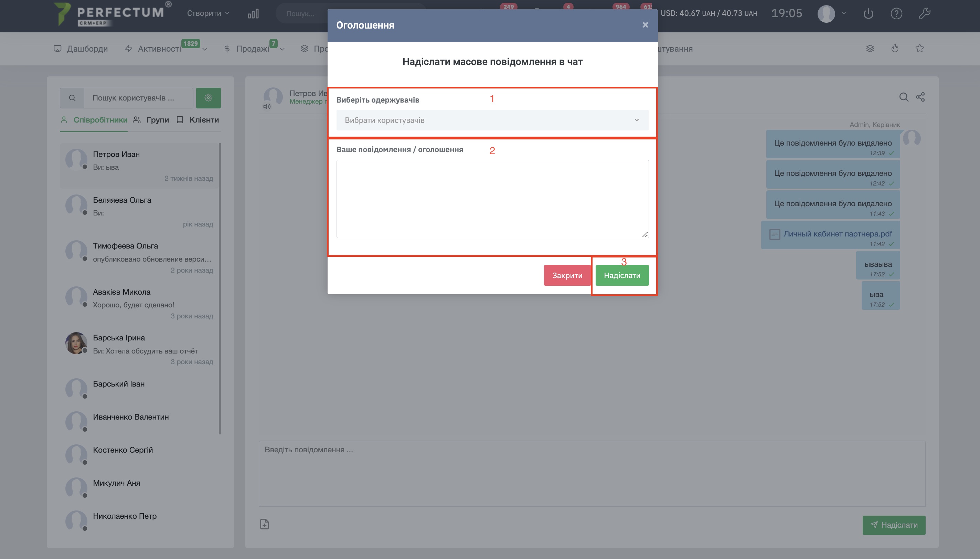
Task: Click the announcement message text area
Action: click(492, 199)
